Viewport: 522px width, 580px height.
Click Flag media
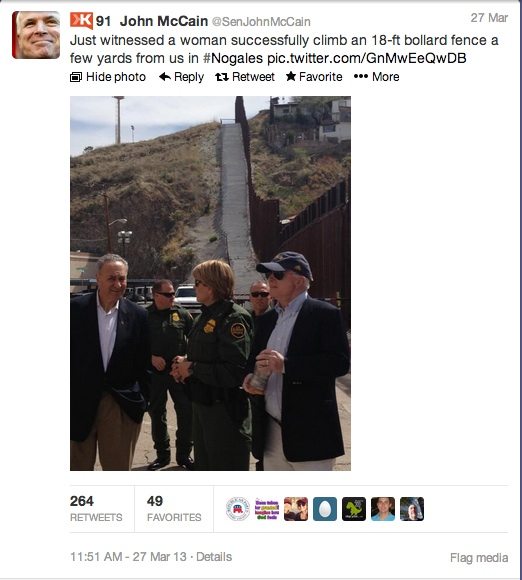tap(479, 558)
